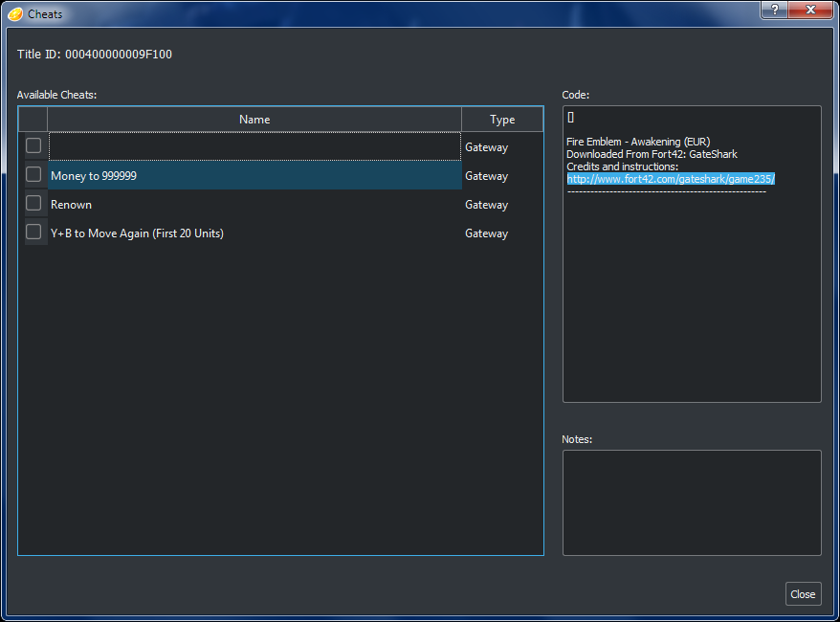Open the fort42 gateshark URL in code

(x=671, y=179)
